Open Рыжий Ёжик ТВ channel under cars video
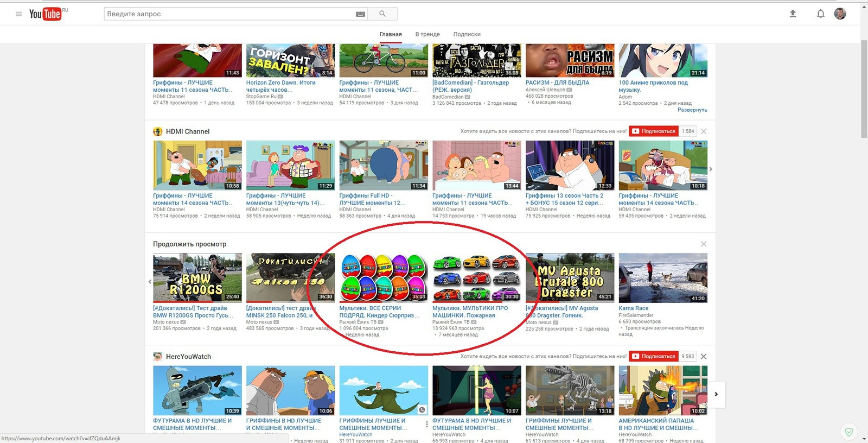868x443 pixels. [451, 322]
